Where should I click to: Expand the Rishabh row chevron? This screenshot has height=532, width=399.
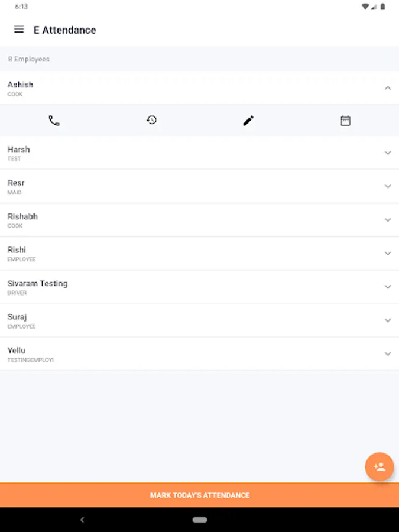[x=387, y=220]
